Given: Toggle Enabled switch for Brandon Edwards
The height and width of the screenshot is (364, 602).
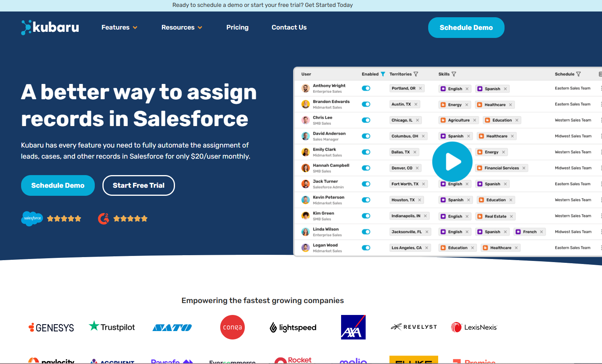Looking at the screenshot, I should [366, 104].
